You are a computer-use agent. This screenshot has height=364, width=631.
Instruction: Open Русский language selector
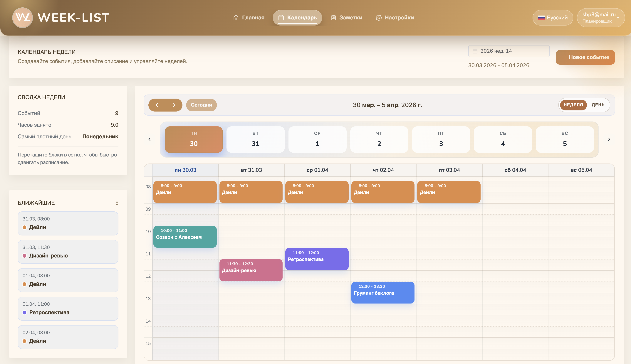pos(553,18)
